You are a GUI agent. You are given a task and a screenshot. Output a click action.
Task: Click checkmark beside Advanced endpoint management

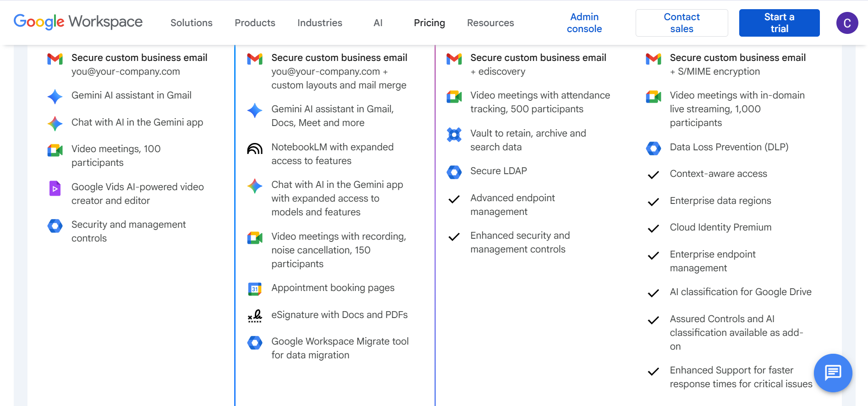point(454,199)
